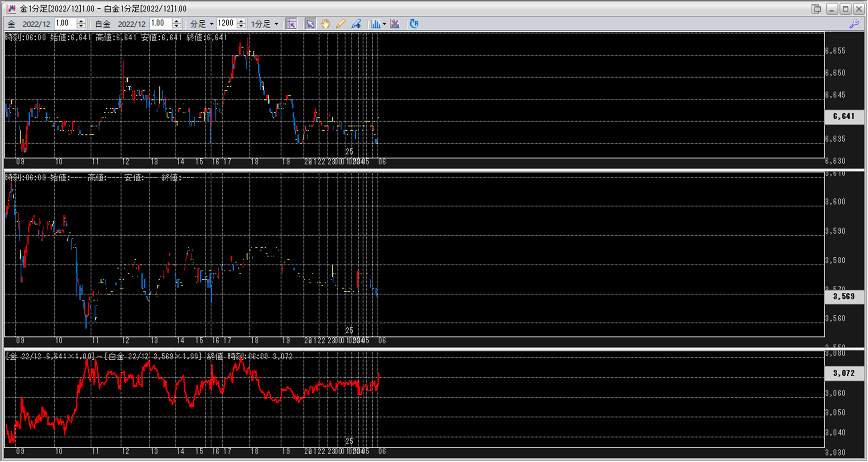Click the drawing edit pen icon

pyautogui.click(x=357, y=24)
